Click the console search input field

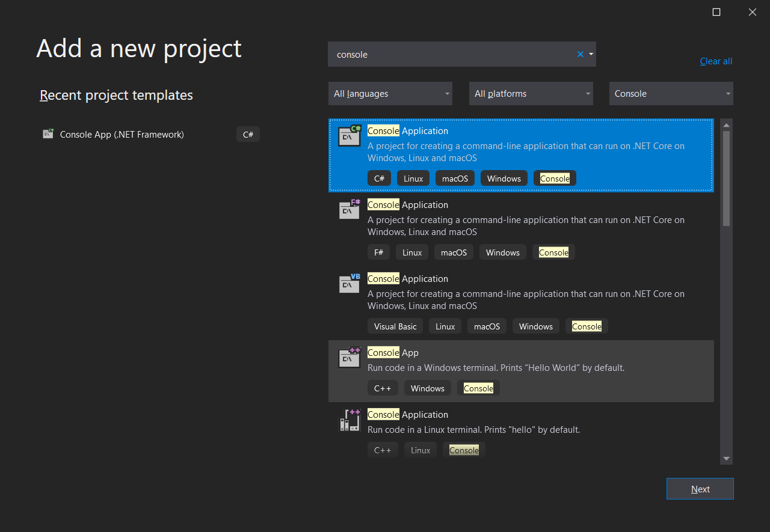click(x=451, y=54)
